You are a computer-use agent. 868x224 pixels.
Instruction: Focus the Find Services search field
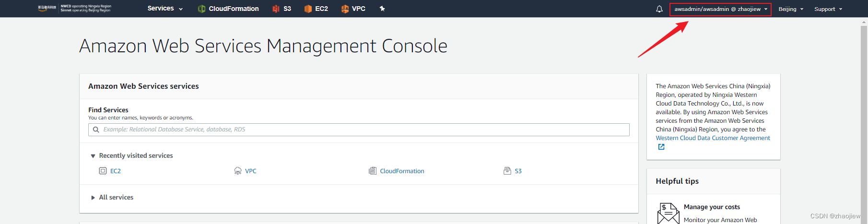(359, 130)
